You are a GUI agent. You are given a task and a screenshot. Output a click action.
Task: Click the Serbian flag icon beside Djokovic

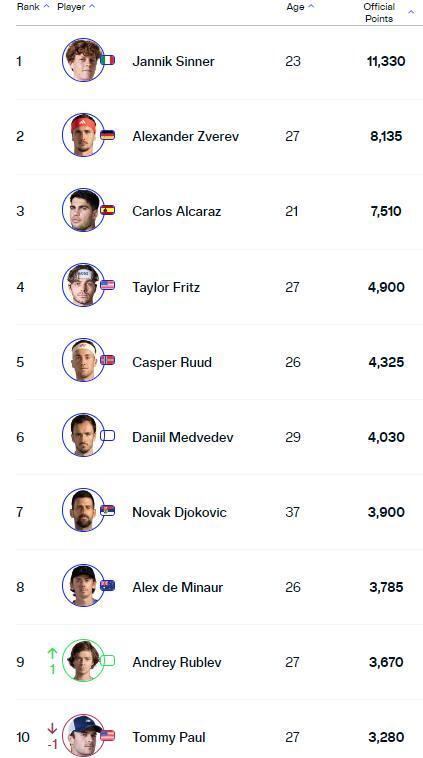107,510
